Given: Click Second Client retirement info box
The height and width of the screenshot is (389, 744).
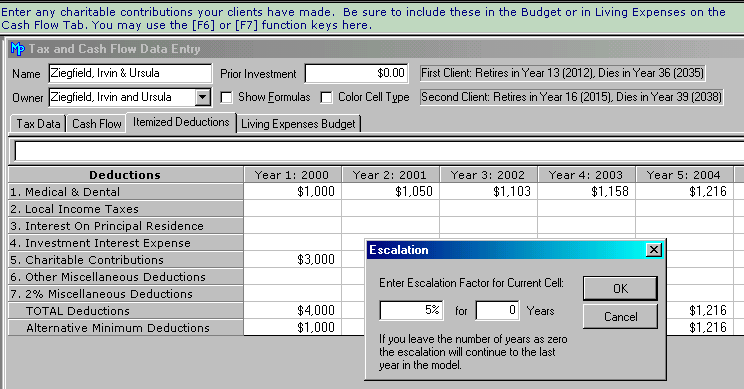Looking at the screenshot, I should tap(571, 97).
